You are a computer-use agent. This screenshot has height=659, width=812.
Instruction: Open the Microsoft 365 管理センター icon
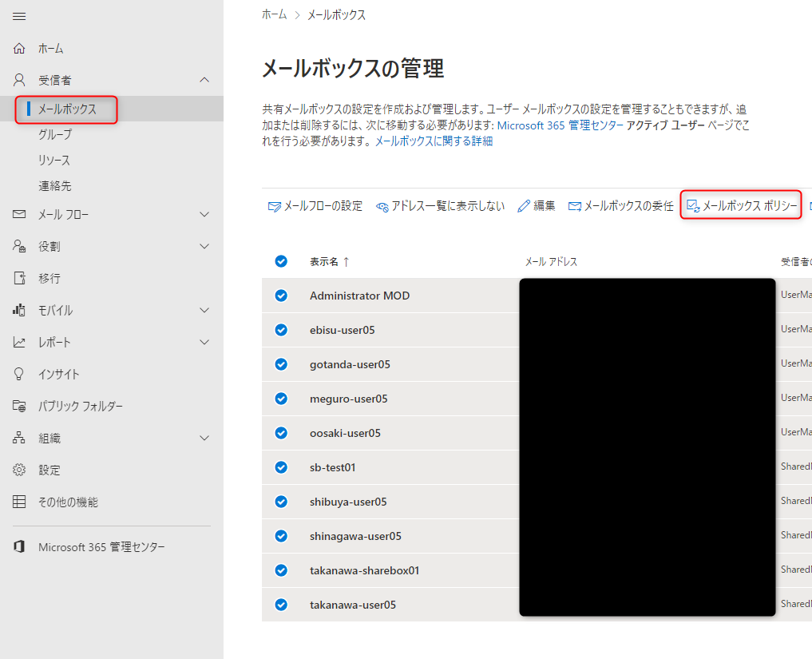coord(19,546)
